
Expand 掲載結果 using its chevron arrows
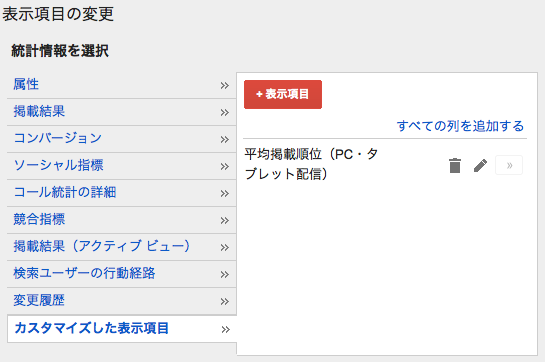225,113
